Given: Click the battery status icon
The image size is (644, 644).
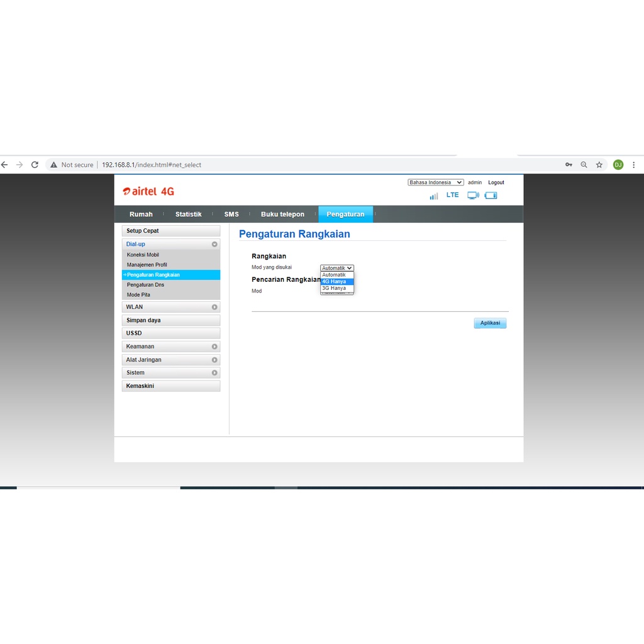Looking at the screenshot, I should (x=491, y=196).
